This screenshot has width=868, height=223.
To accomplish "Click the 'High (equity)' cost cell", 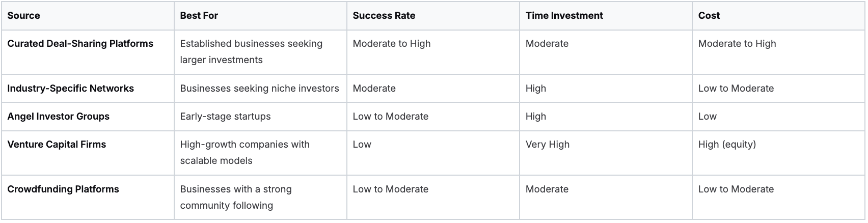I will tap(727, 145).
